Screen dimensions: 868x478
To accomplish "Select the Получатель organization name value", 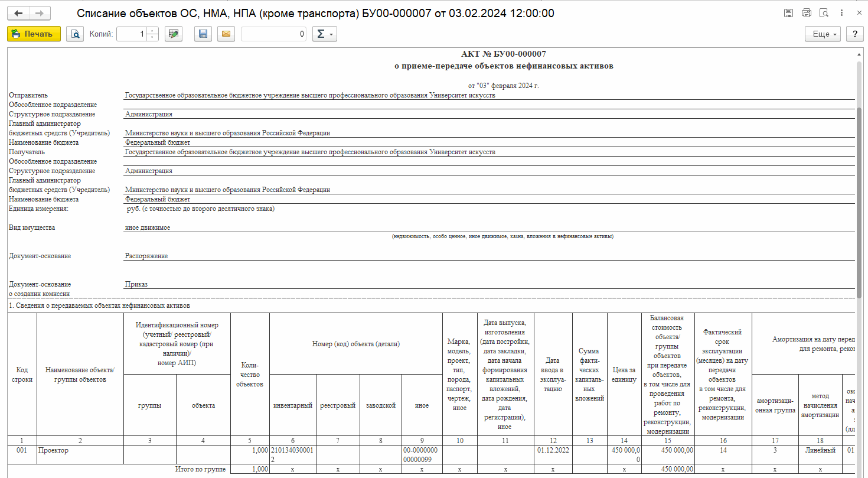I will coord(310,152).
